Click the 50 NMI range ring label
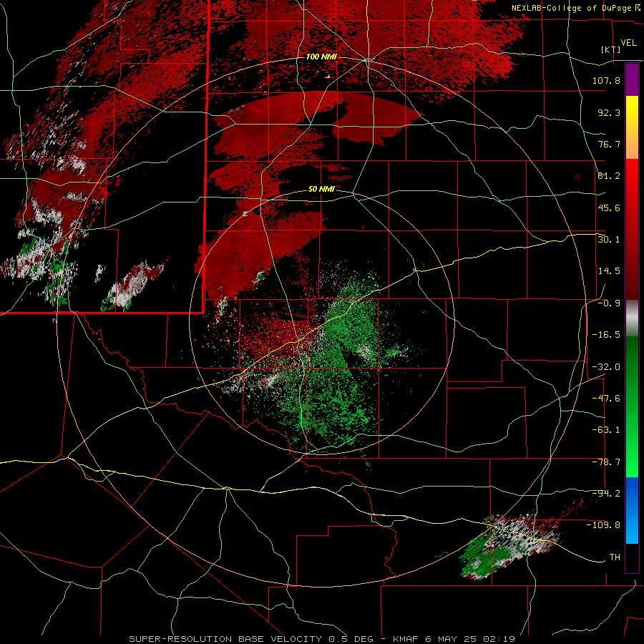Image resolution: width=644 pixels, height=644 pixels. click(321, 190)
